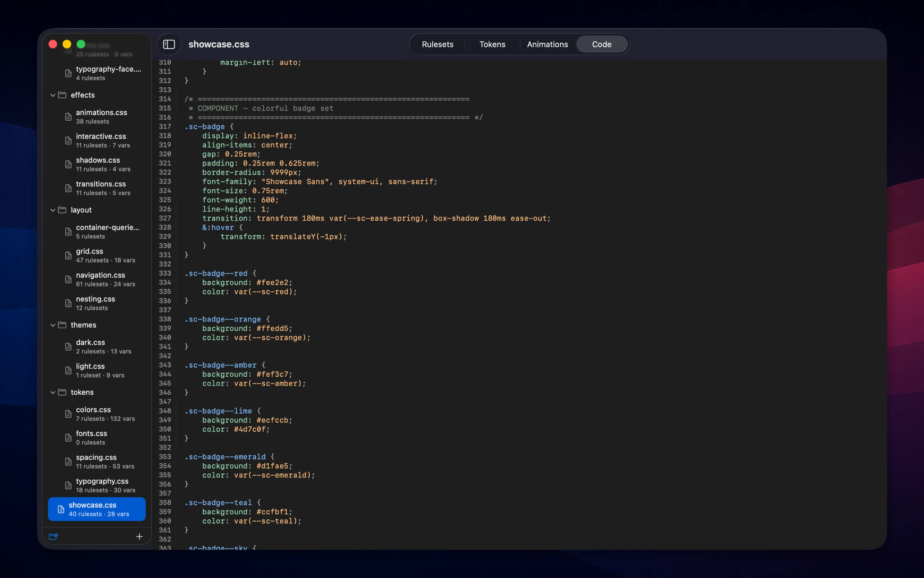Open dark.css theme file
Screen dimensions: 924x578
click(x=97, y=347)
